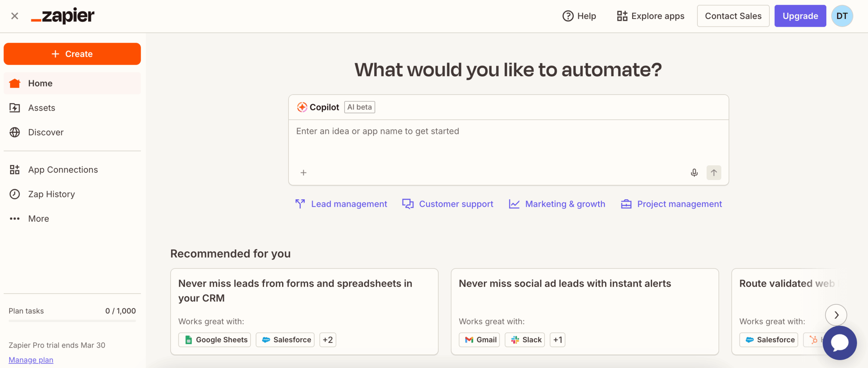Open the DT profile avatar menu
Image resolution: width=868 pixels, height=368 pixels.
[842, 16]
